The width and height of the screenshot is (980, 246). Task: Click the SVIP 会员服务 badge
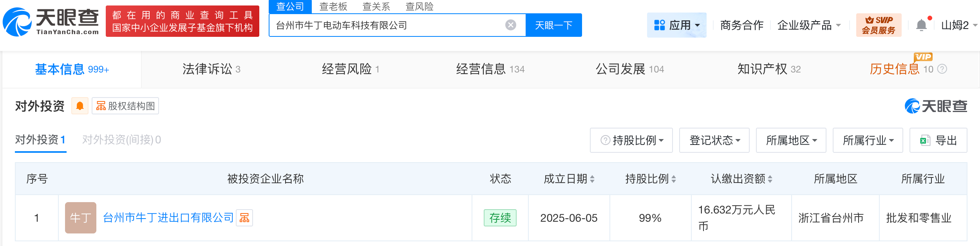coord(879,25)
